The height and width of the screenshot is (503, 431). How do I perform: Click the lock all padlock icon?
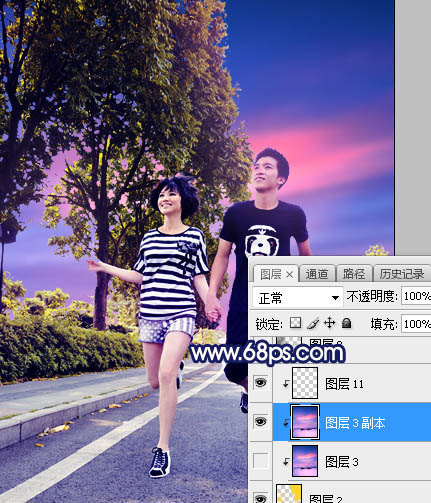point(347,323)
